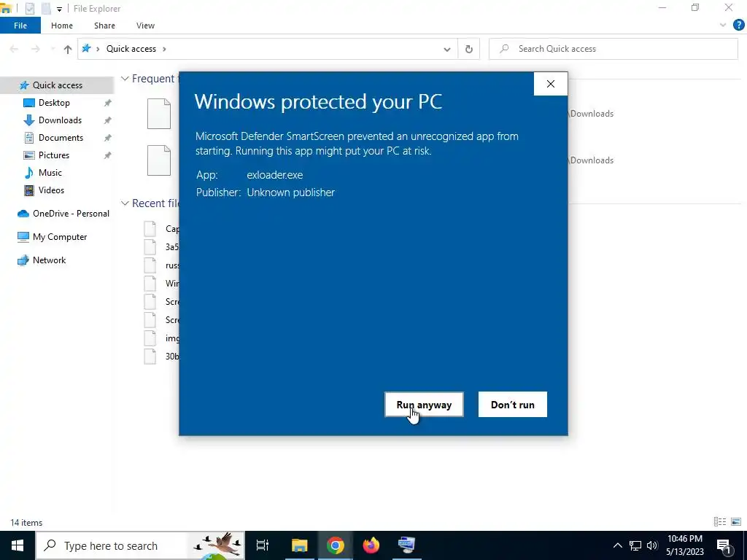Select the second frequent folder file icon
Image resolution: width=747 pixels, height=560 pixels.
click(159, 160)
